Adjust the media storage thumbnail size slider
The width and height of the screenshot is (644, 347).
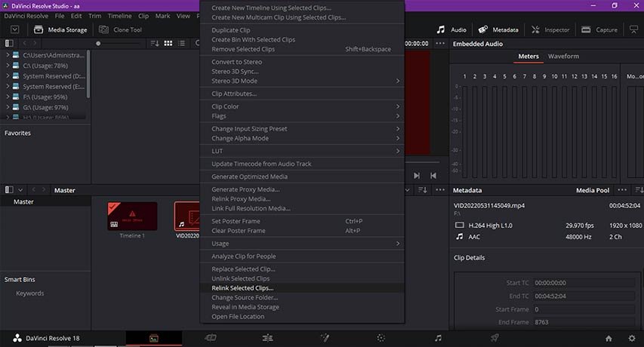pyautogui.click(x=98, y=44)
